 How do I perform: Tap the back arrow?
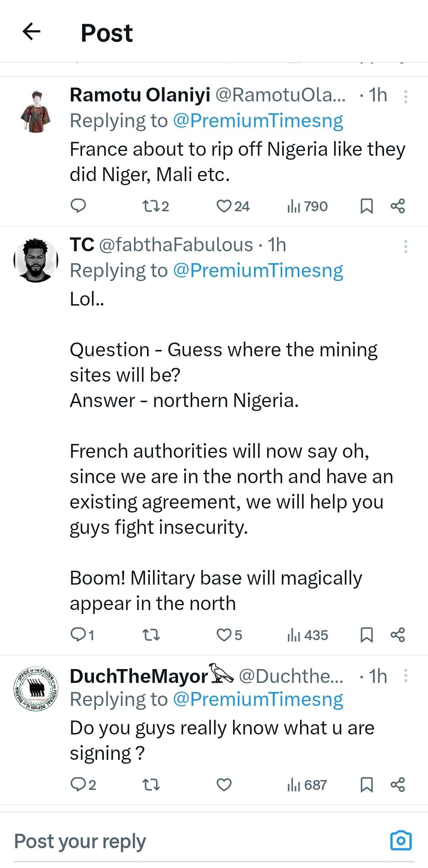pos(32,32)
